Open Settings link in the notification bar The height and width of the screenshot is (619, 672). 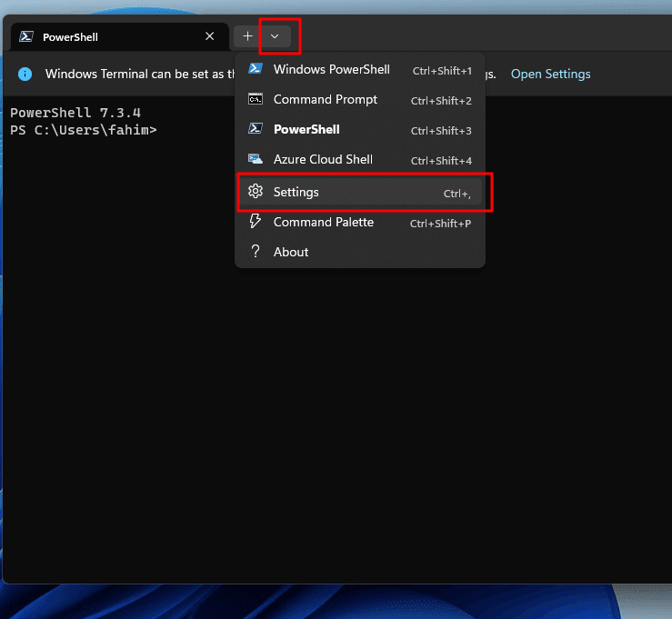coord(550,75)
